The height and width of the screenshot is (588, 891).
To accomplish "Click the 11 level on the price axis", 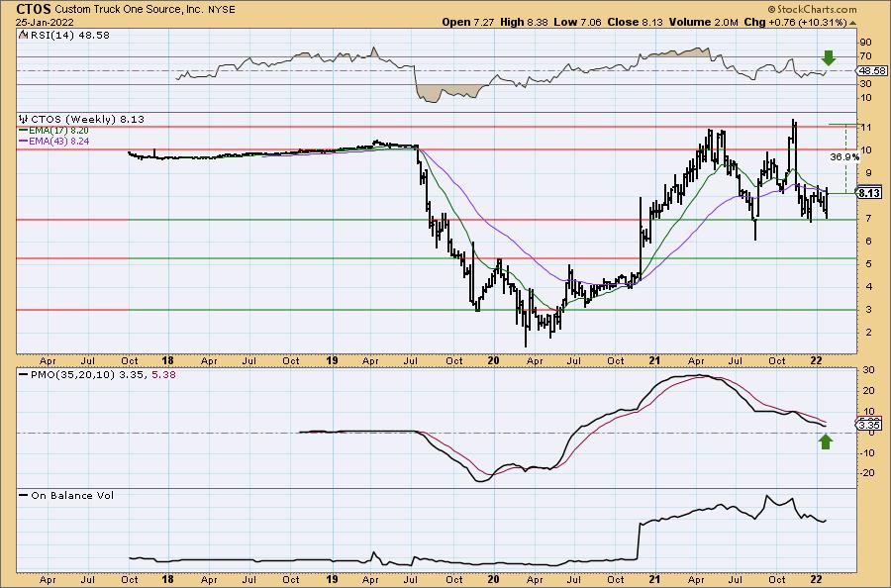I will click(865, 128).
